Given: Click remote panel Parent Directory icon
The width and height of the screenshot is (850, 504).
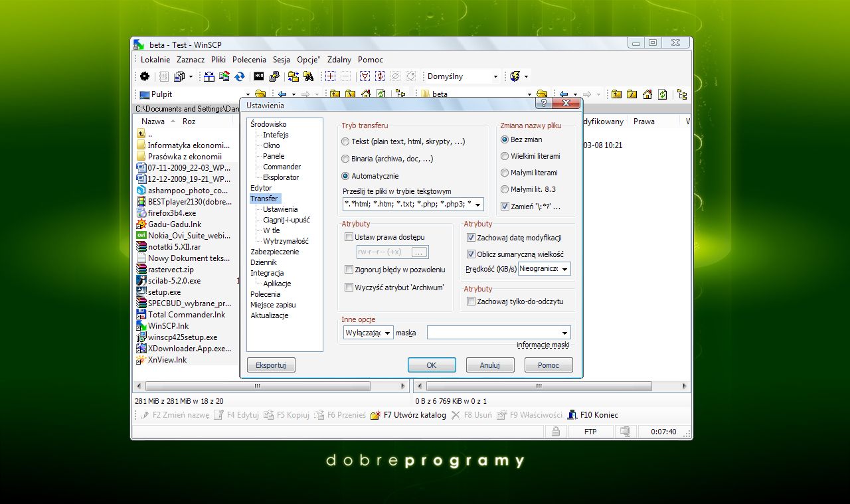Looking at the screenshot, I should [x=616, y=94].
